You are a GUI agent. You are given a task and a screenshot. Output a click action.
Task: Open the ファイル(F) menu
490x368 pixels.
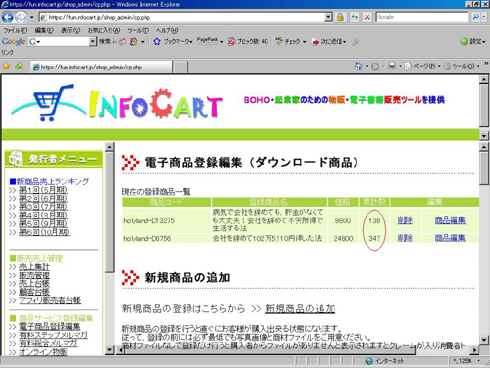(x=15, y=30)
